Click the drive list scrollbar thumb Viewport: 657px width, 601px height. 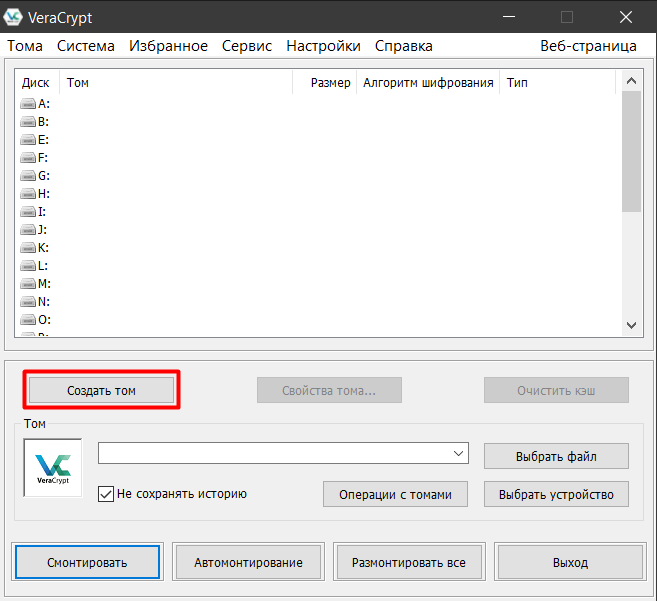pos(631,152)
